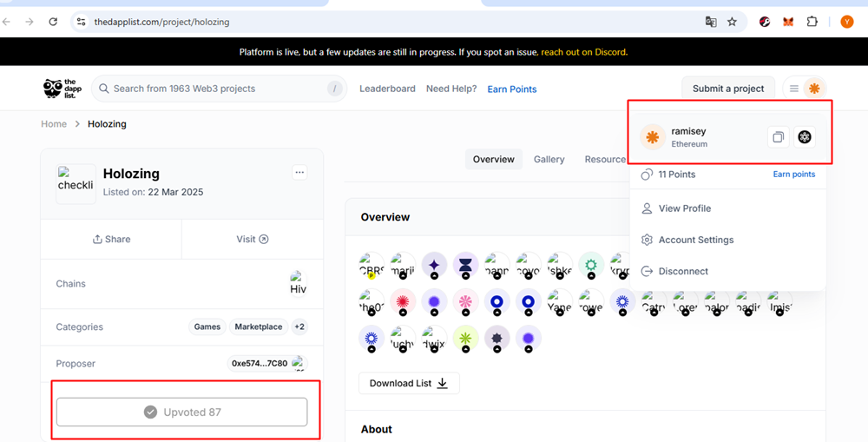Click the Download List button

[409, 383]
